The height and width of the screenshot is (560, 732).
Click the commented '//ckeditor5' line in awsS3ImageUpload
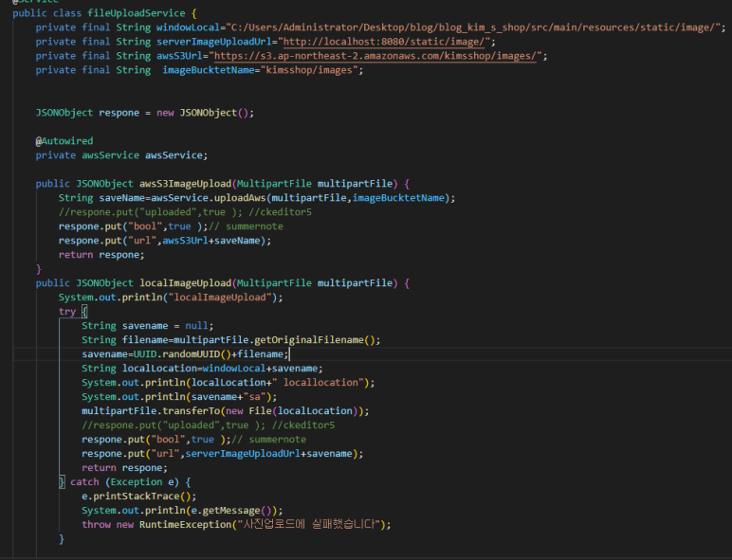pyautogui.click(x=185, y=212)
